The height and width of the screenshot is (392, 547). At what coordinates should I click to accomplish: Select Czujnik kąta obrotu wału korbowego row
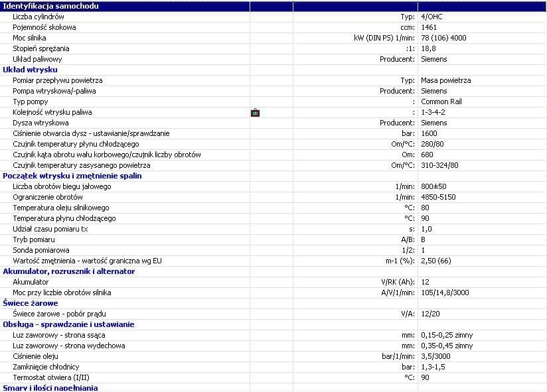pos(273,155)
